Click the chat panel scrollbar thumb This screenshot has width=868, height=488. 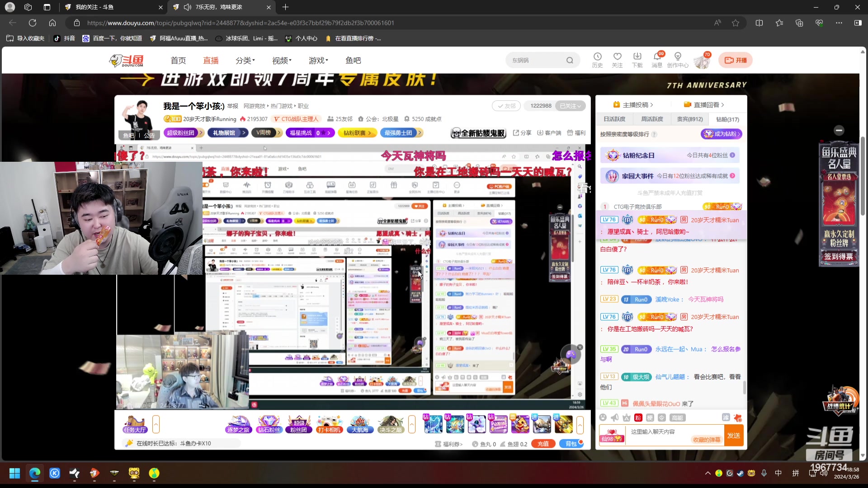click(744, 387)
